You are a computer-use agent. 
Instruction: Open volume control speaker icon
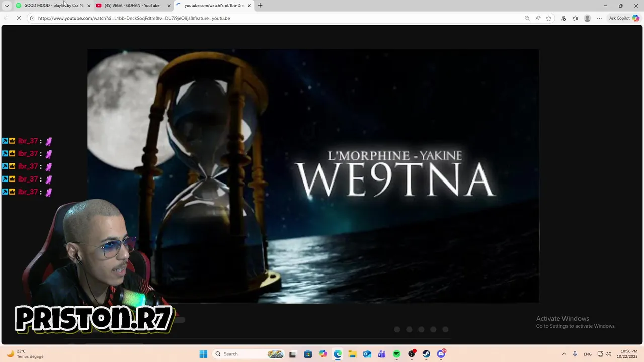[608, 354]
